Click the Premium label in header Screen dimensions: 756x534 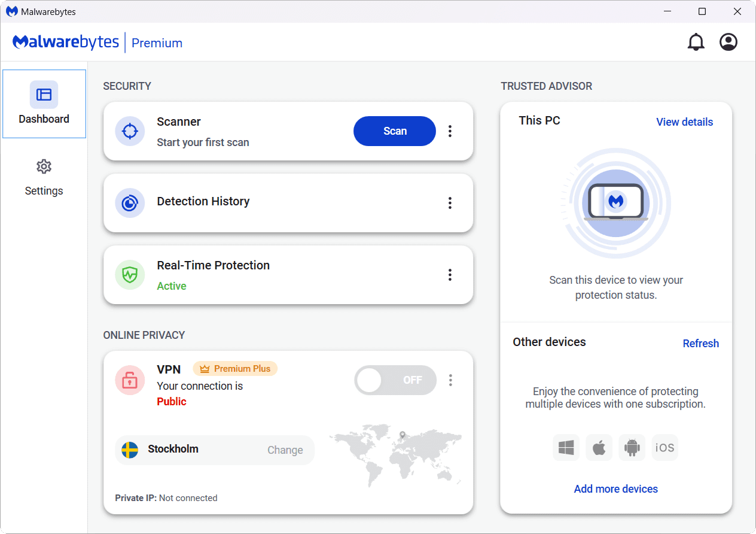(x=157, y=43)
